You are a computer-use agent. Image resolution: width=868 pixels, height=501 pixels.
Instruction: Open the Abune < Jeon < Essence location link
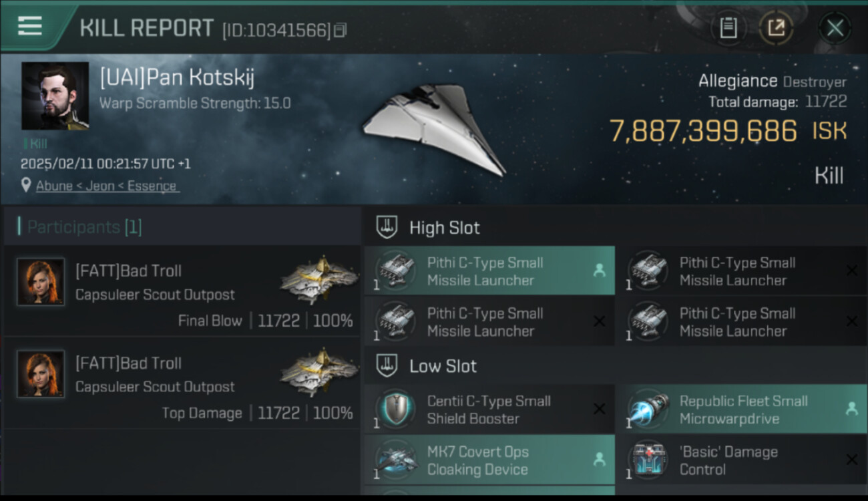(107, 186)
